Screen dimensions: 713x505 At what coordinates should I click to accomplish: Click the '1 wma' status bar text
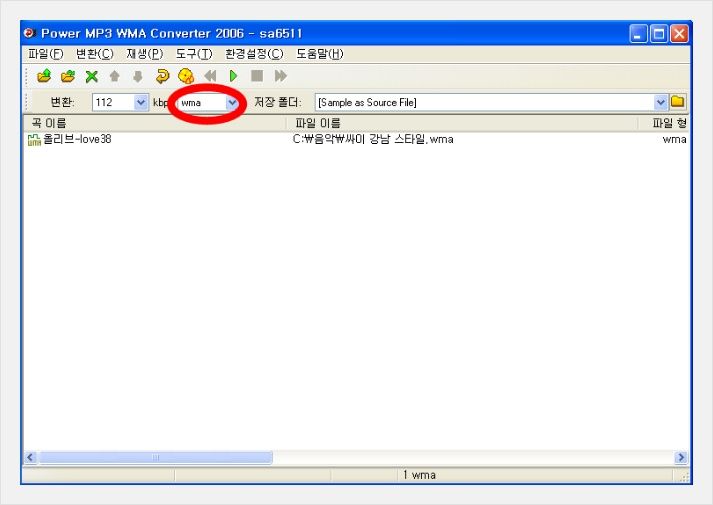(x=419, y=475)
